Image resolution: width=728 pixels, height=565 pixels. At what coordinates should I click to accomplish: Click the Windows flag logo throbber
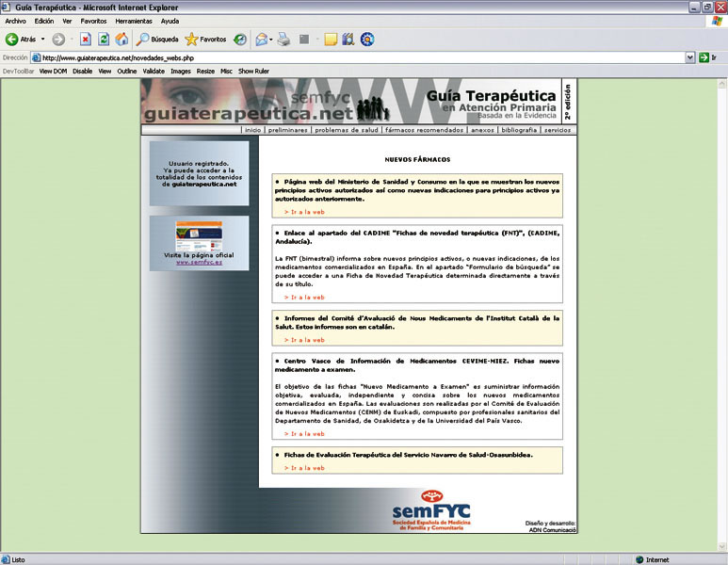coord(717,21)
